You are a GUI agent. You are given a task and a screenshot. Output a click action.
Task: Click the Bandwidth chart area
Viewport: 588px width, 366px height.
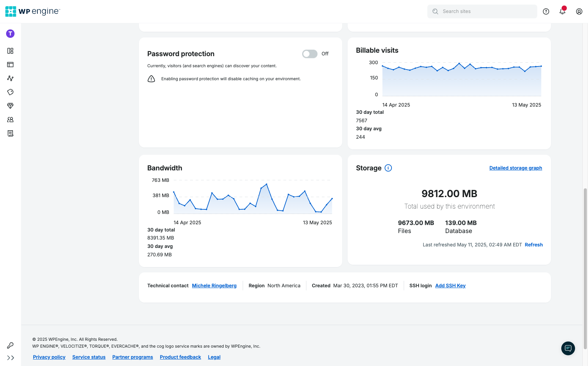(253, 197)
